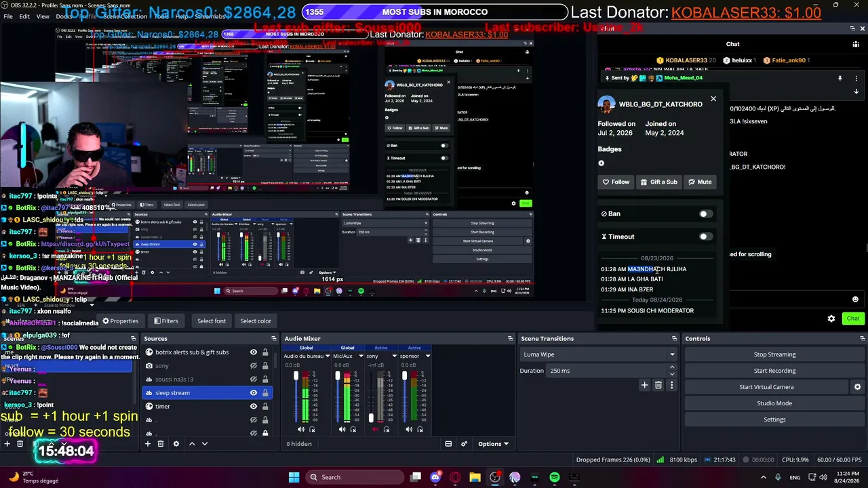Pop out the Audio Mixer dock
868x488 pixels.
510,338
